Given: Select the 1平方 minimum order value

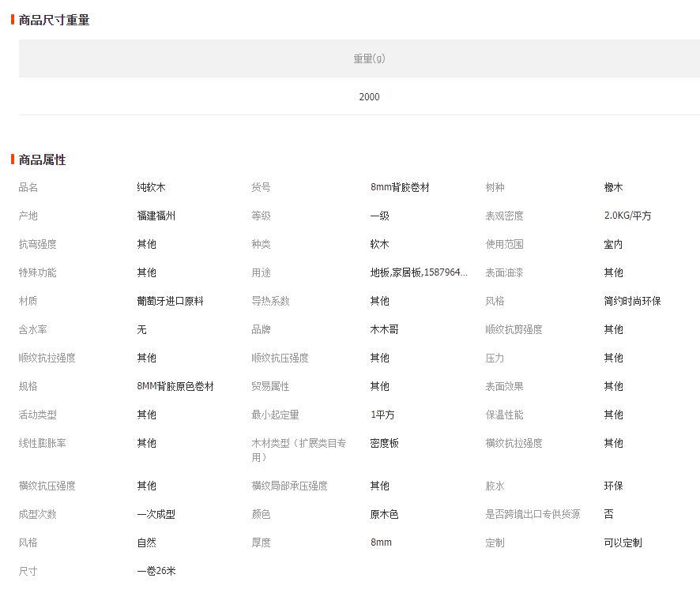Looking at the screenshot, I should tap(382, 415).
